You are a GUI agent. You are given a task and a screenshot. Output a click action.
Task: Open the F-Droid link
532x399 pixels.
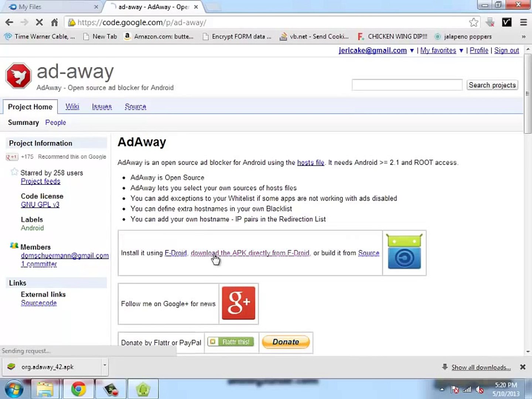coord(175,253)
